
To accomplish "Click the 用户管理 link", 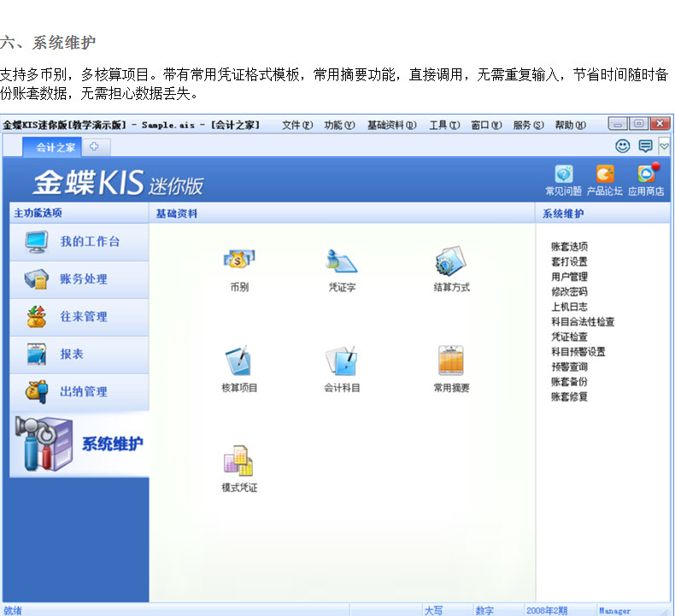I will 569,277.
